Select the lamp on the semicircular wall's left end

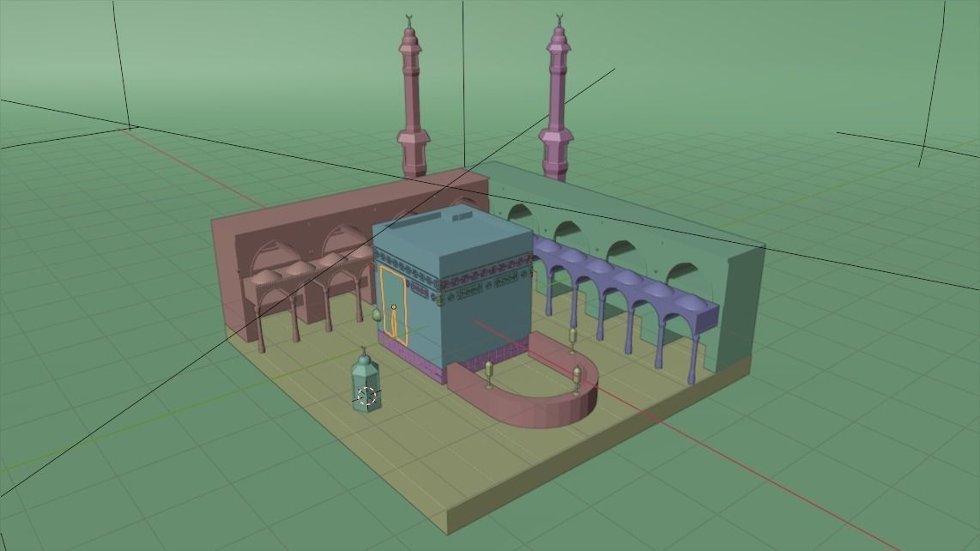489,374
